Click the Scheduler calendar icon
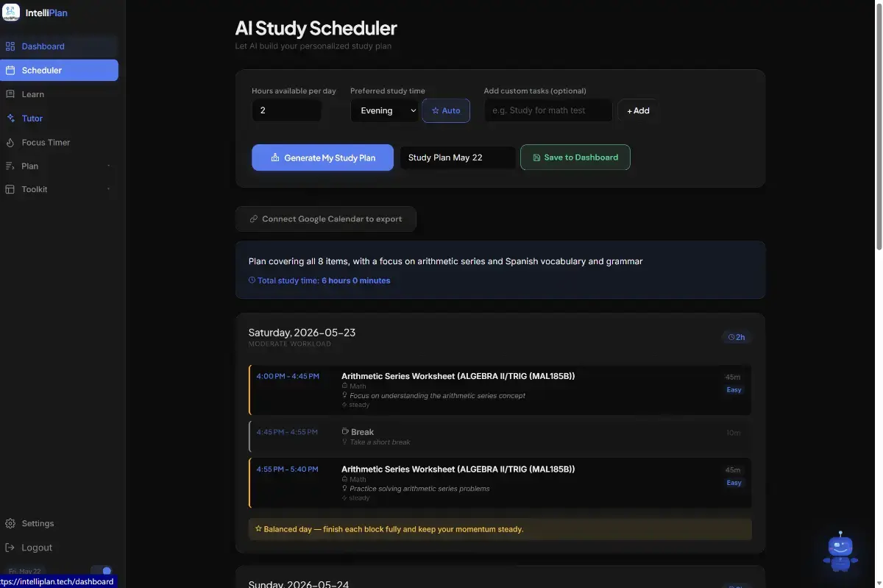The image size is (883, 588). point(10,71)
